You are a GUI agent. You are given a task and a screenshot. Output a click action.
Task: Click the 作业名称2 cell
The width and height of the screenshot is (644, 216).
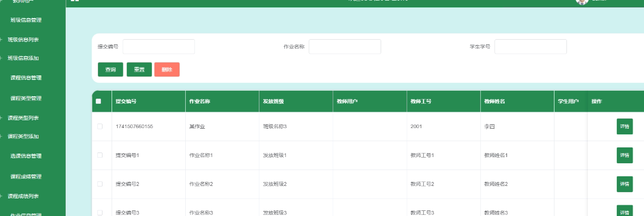[201, 184]
